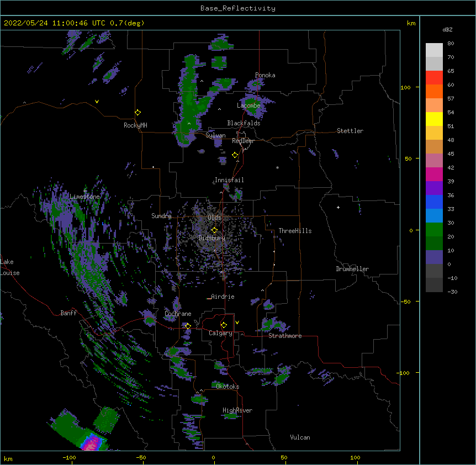476x465 pixels.
Task: Select the yellow diamond marker above Calgary label
Action: coord(224,325)
